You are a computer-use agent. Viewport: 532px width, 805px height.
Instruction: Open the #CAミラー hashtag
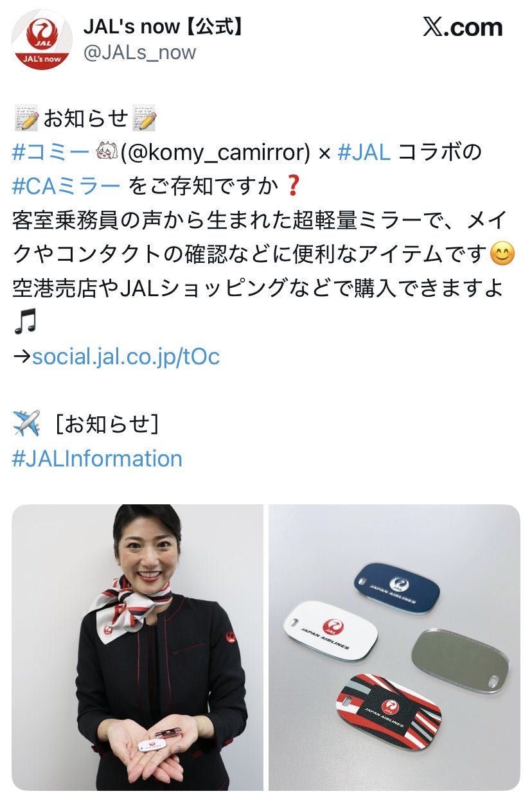coord(66,187)
